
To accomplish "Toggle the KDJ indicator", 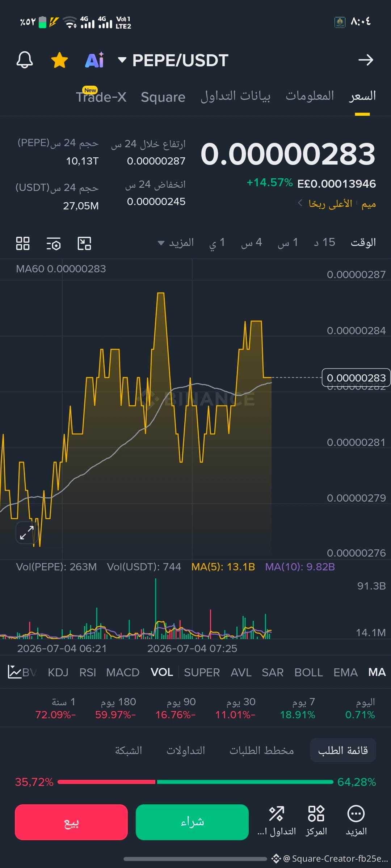I will [x=58, y=672].
